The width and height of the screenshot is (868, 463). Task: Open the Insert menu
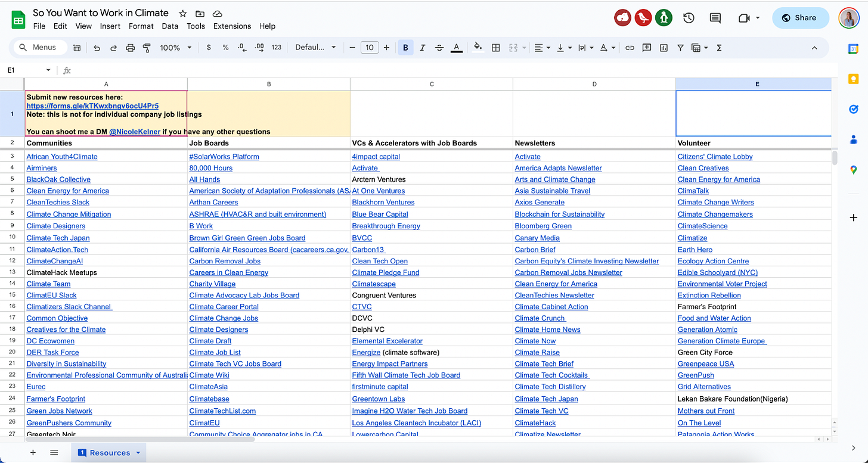tap(110, 26)
